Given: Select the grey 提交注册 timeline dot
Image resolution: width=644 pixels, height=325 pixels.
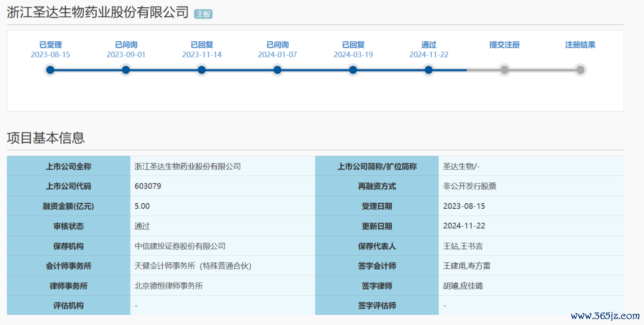Looking at the screenshot, I should click(504, 70).
